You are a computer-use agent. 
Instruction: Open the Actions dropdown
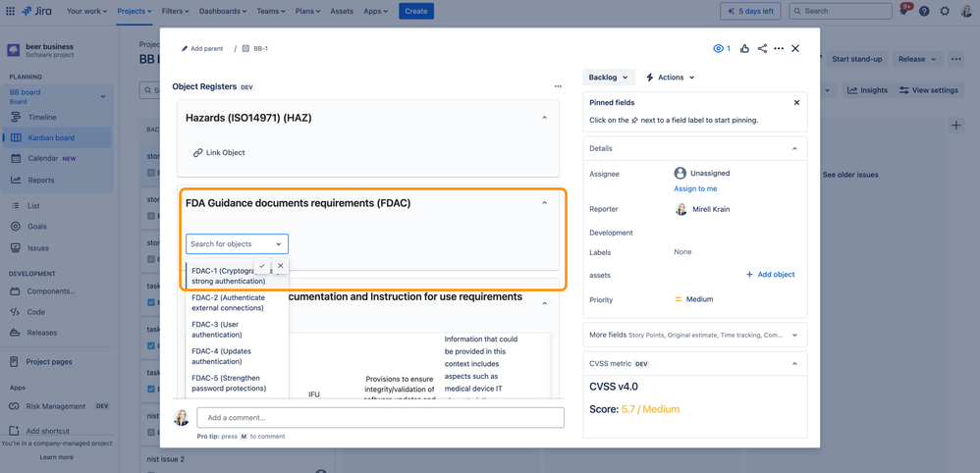pos(670,78)
